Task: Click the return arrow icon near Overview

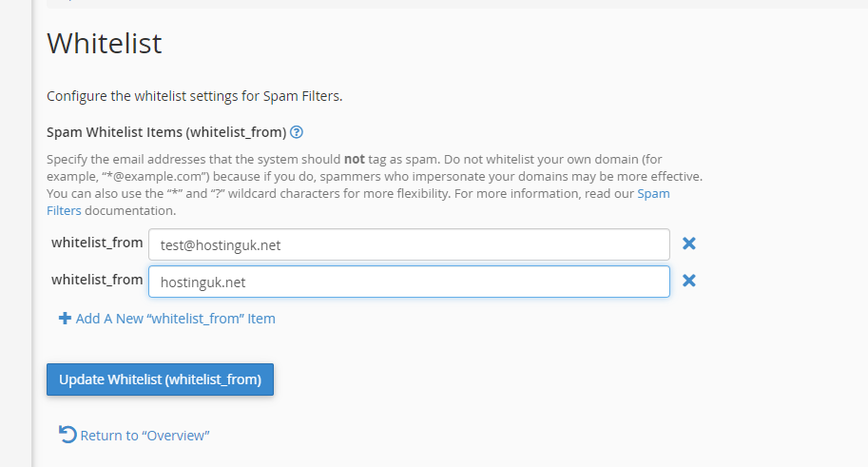Action: [67, 435]
